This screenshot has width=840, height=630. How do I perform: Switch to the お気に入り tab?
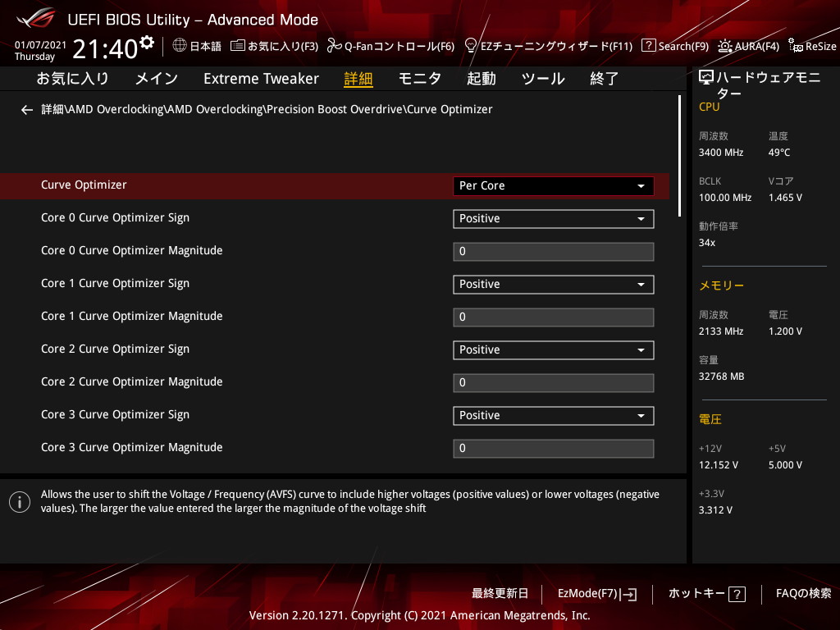72,79
